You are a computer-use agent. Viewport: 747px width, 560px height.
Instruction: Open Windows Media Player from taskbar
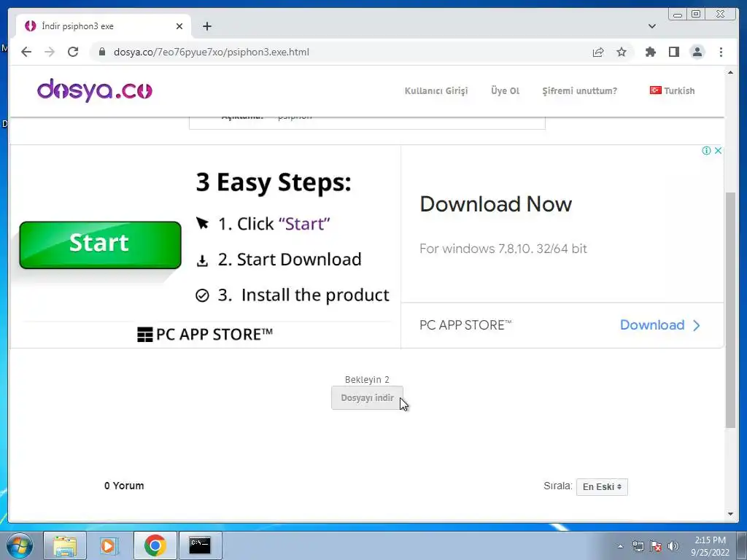109,545
